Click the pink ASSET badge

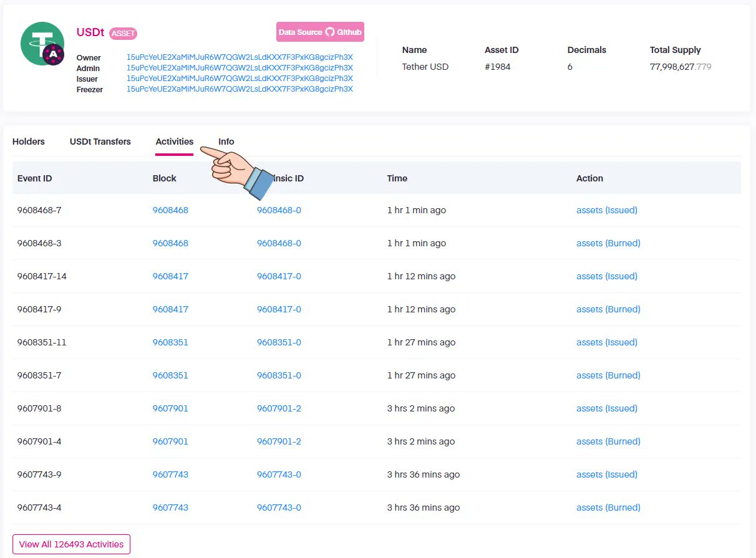(123, 34)
